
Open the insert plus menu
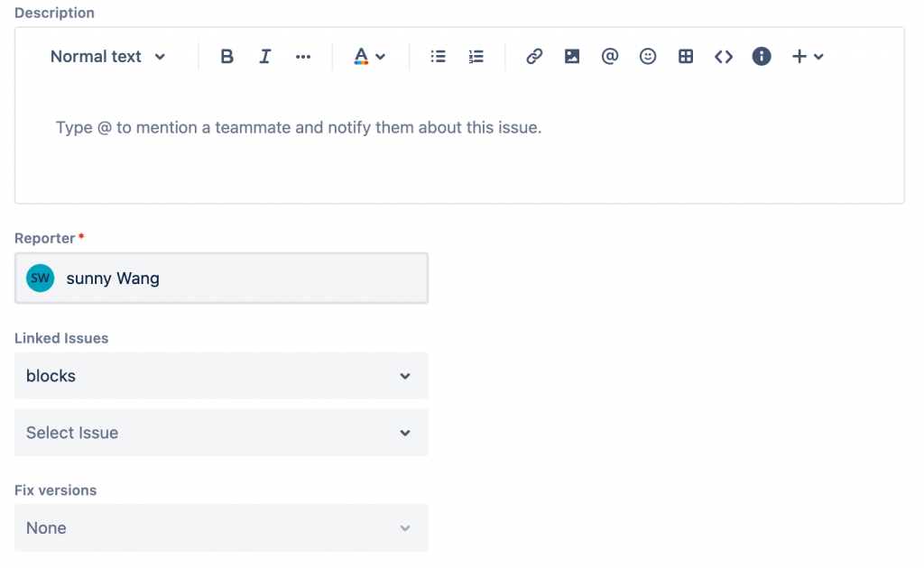[807, 57]
